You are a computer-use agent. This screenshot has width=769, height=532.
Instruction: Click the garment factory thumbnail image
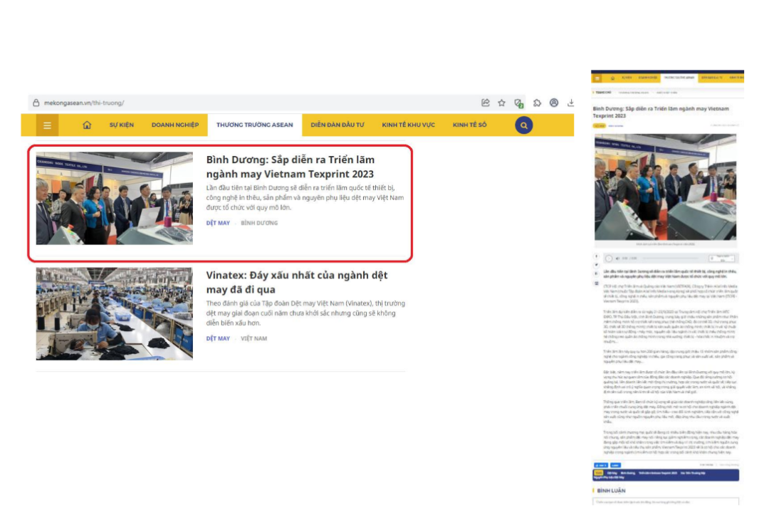click(115, 313)
